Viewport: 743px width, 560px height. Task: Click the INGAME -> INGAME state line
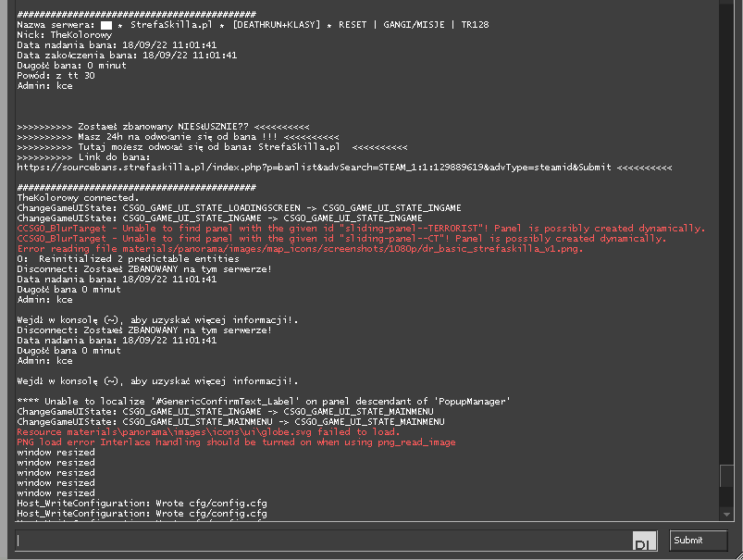(219, 218)
